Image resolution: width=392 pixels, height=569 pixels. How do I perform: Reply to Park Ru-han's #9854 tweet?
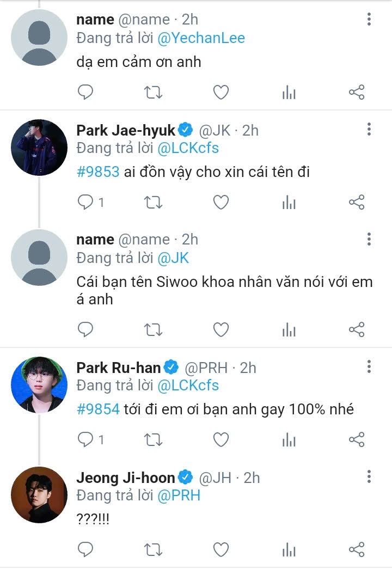(x=85, y=439)
